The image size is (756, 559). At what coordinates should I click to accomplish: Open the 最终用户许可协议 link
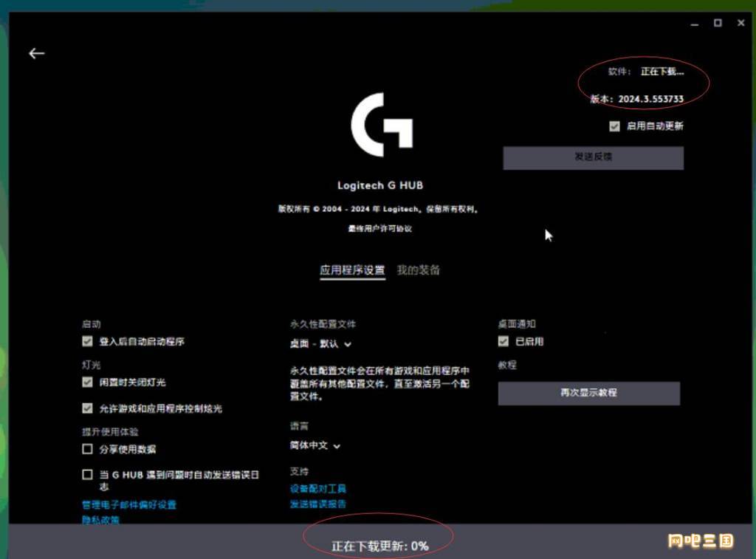coord(380,229)
